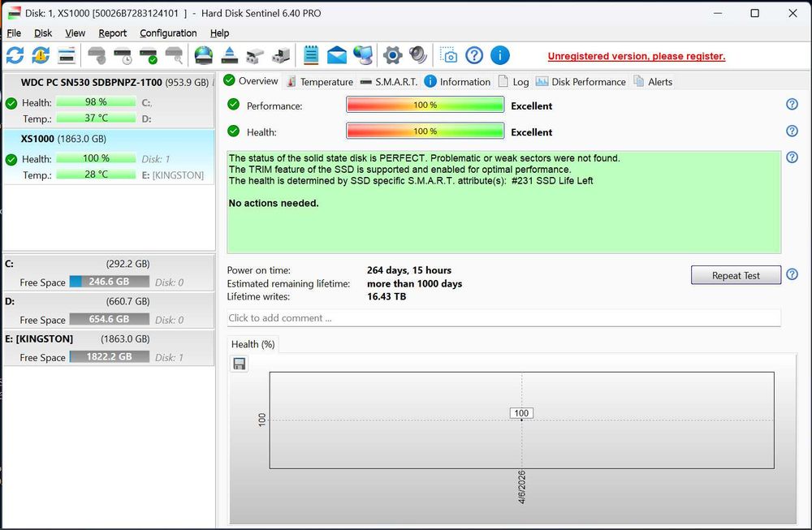Click help icon beside Health Excellent rating
Screen dimensions: 812x530
tap(792, 131)
